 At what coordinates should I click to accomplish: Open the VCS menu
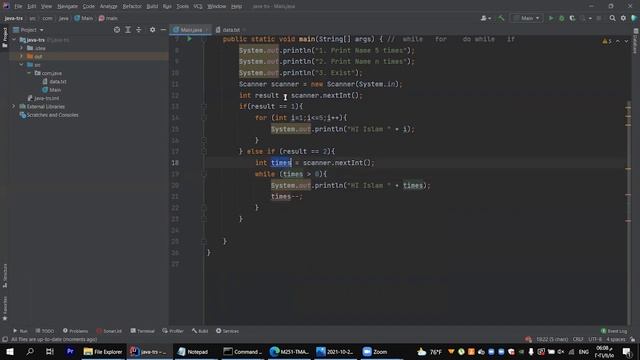(x=198, y=7)
